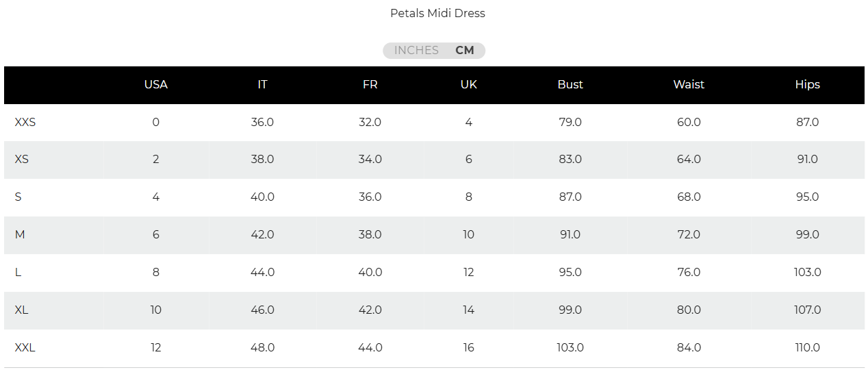This screenshot has height=372, width=868.
Task: Click waist value 60.0 for XXS
Action: [689, 123]
